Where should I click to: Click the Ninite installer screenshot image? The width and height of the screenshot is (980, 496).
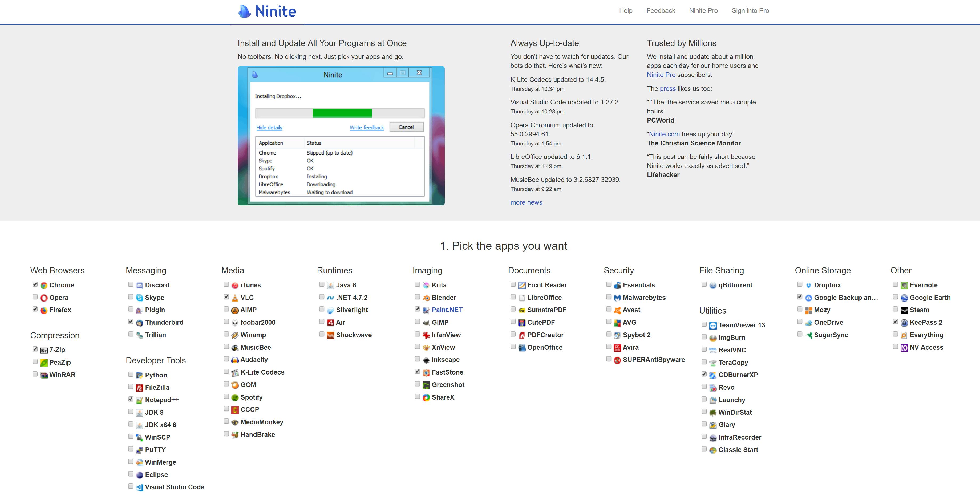click(341, 136)
